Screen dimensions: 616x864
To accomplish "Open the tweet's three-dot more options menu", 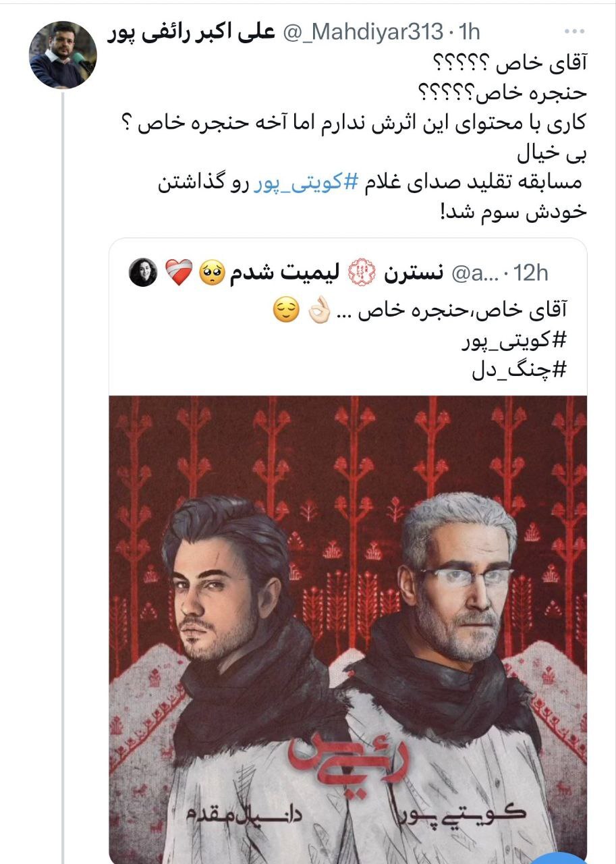I will 576,32.
